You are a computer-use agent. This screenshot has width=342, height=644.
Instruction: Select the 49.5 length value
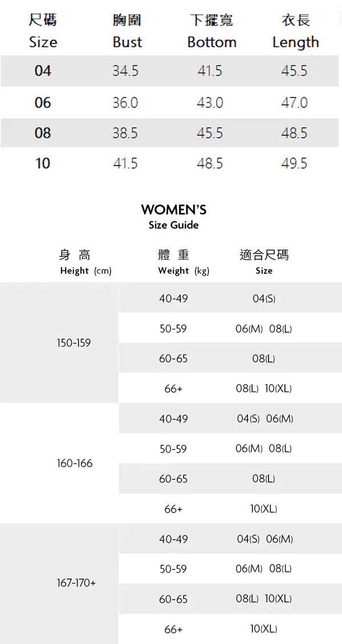click(294, 164)
